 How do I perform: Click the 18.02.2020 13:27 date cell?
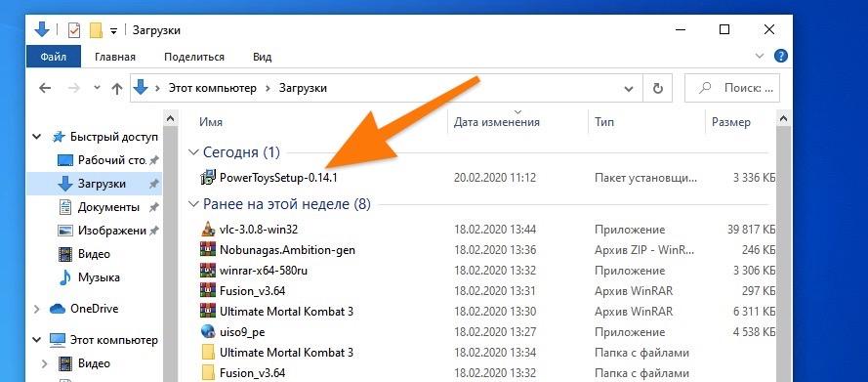coord(495,332)
